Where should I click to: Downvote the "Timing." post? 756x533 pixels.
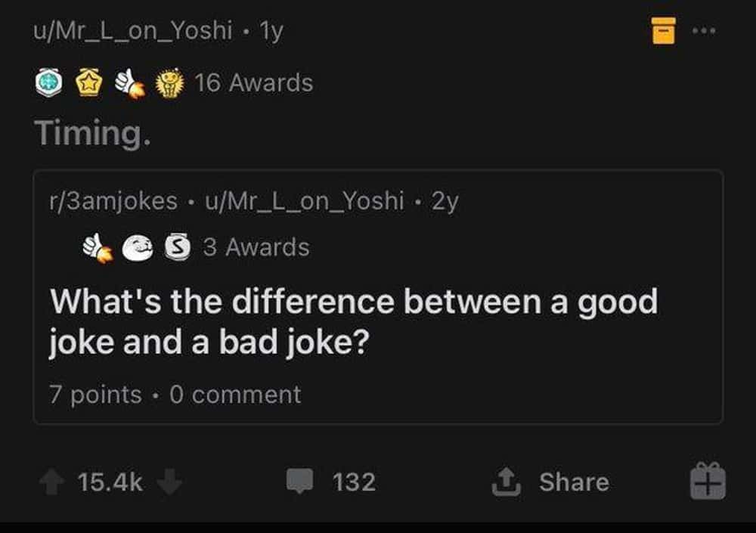(x=170, y=482)
